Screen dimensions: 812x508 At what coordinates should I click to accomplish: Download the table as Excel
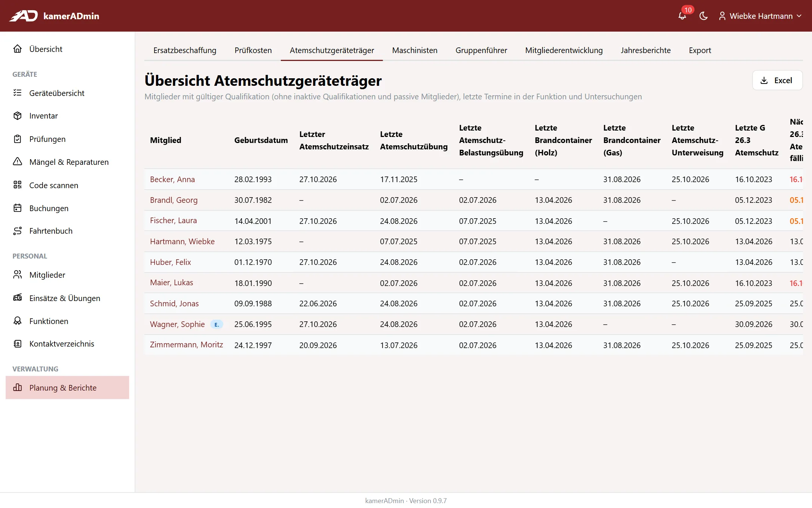pos(777,80)
